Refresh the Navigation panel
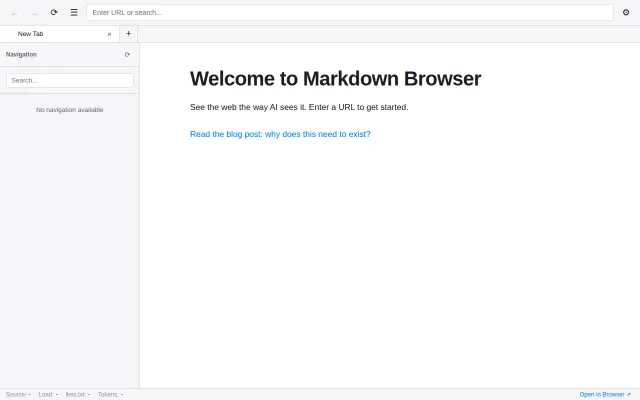 coord(127,54)
